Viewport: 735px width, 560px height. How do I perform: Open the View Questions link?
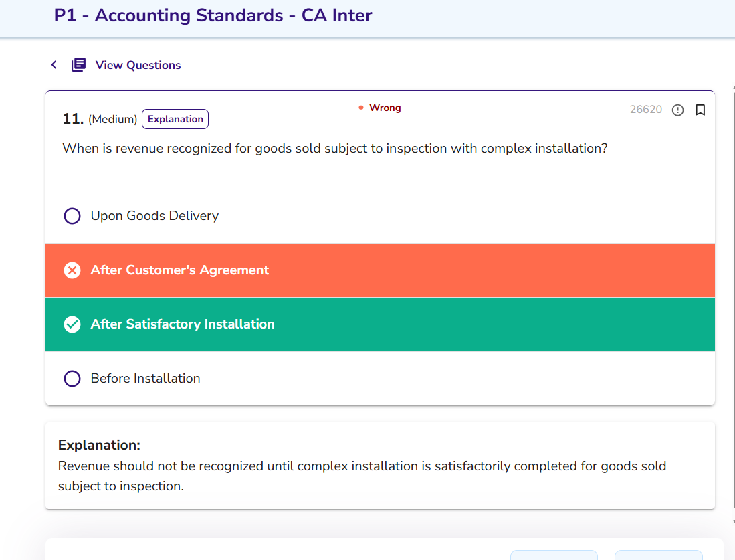[138, 65]
